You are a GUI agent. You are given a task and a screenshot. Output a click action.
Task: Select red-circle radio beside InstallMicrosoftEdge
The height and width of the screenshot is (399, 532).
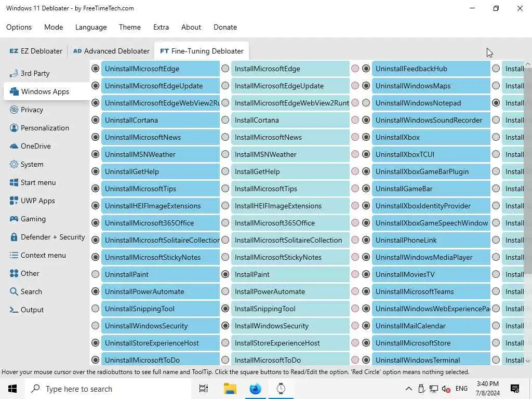click(355, 69)
